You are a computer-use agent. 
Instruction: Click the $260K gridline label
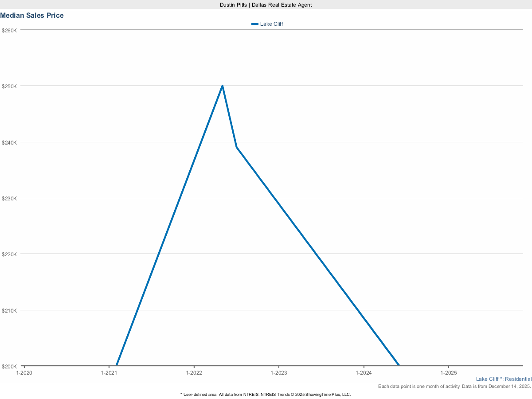coord(10,30)
